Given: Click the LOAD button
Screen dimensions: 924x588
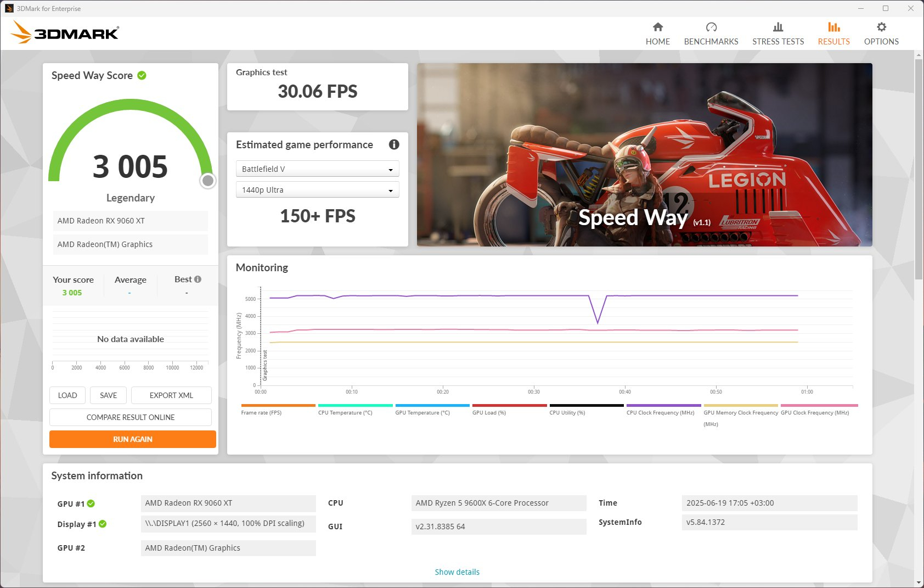Looking at the screenshot, I should pos(67,395).
